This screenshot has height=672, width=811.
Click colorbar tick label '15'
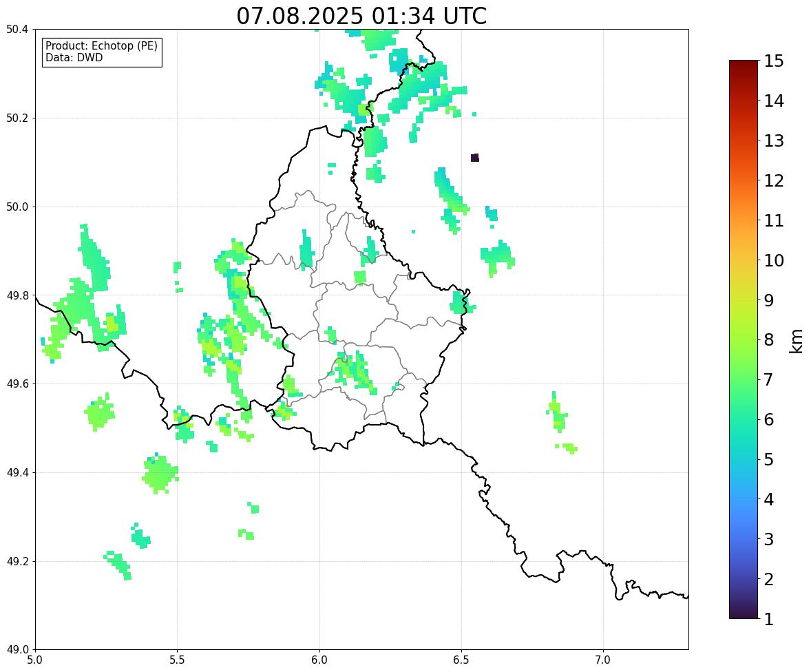coord(774,61)
